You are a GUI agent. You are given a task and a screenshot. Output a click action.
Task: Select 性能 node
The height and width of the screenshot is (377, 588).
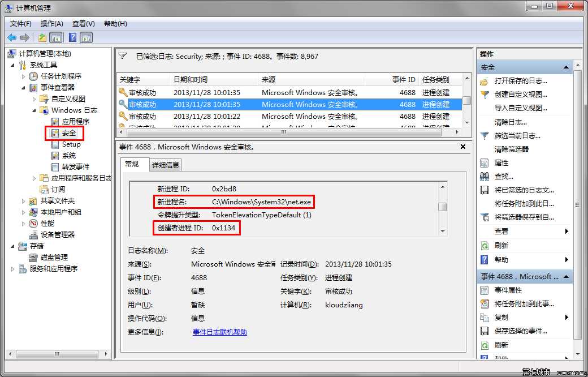coord(47,224)
